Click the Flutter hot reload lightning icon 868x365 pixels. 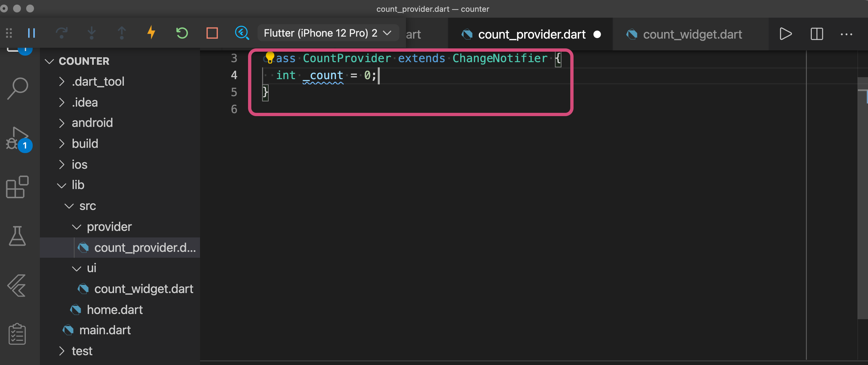click(151, 33)
